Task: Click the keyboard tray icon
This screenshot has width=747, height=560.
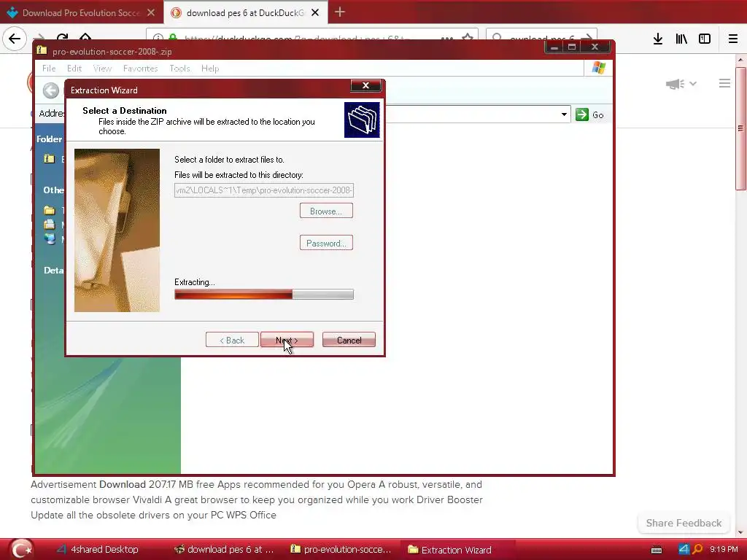Action: coord(657,550)
